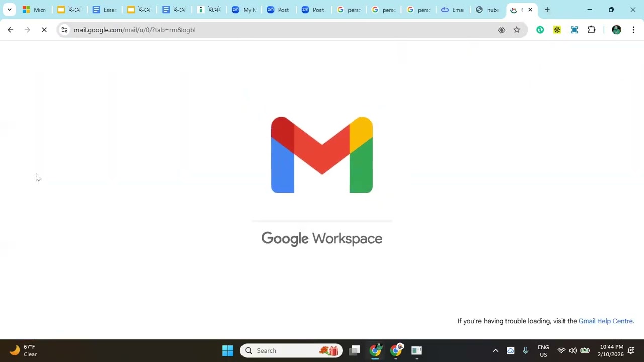Minimize the Chrome window
This screenshot has width=644, height=362.
click(x=590, y=10)
